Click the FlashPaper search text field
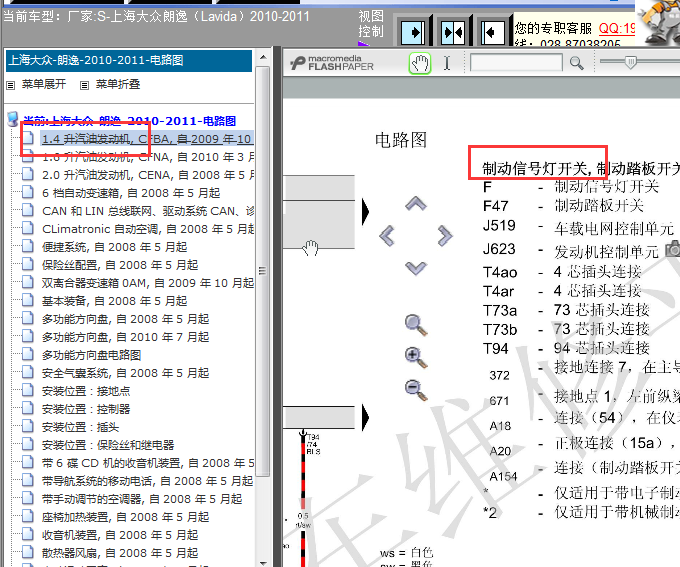 [516, 62]
